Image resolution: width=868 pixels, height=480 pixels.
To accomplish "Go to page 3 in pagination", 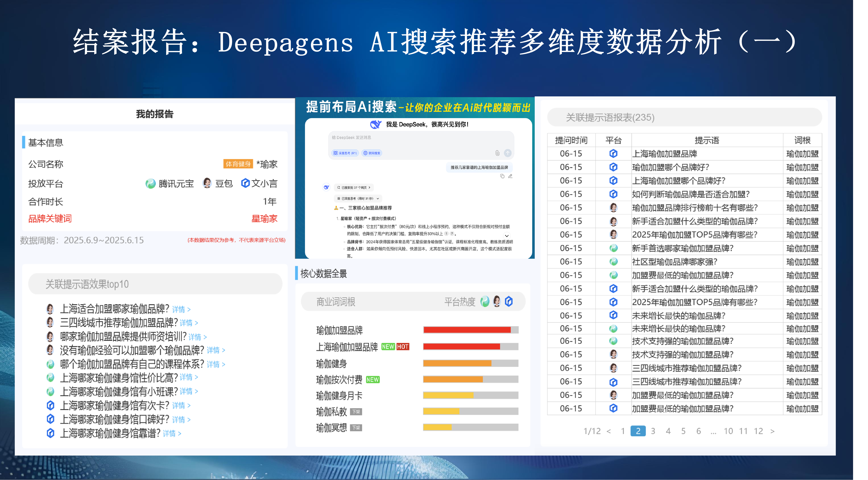I will pyautogui.click(x=653, y=431).
